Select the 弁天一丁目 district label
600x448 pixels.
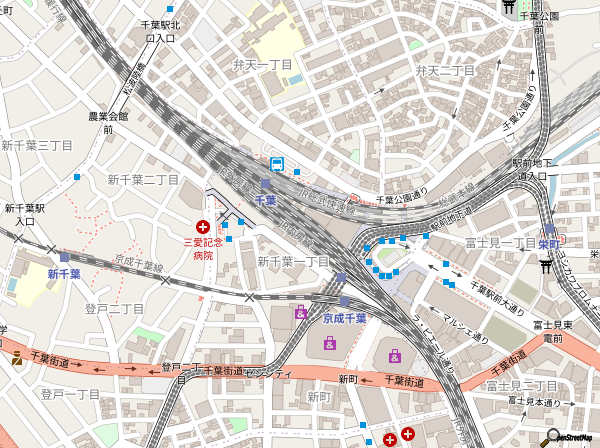(x=262, y=64)
